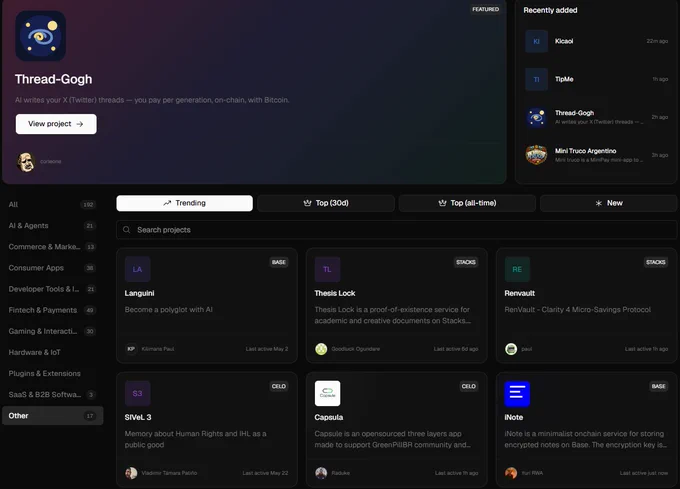Switch to the Top (all-time) tab
This screenshot has width=680, height=489.
(x=467, y=203)
